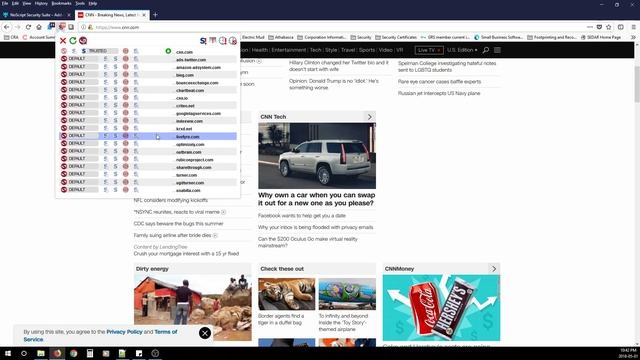Click the CNNMoney section arrow
The image size is (640, 360).
494,269
